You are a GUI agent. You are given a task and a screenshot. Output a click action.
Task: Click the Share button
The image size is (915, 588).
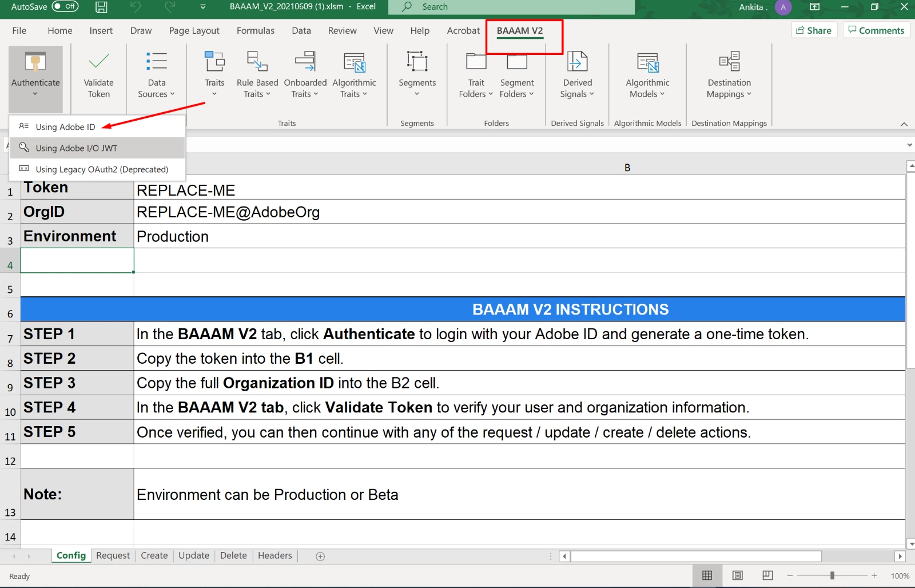pos(814,30)
